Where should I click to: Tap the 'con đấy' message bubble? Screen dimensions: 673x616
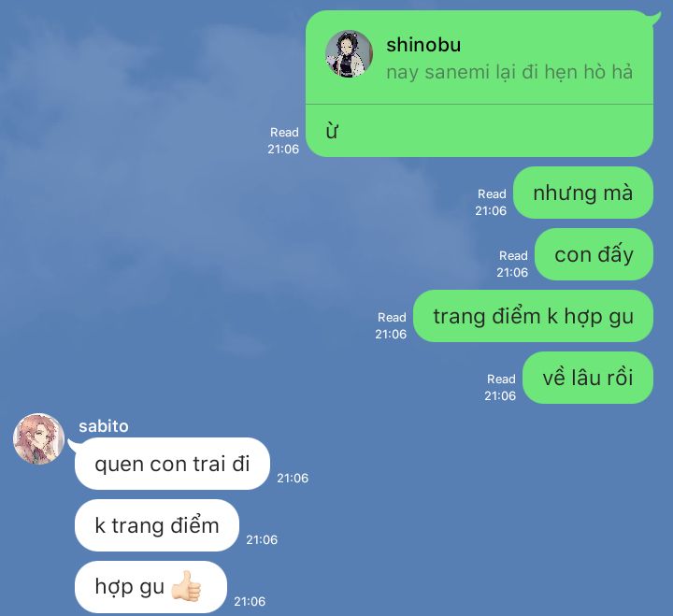594,254
